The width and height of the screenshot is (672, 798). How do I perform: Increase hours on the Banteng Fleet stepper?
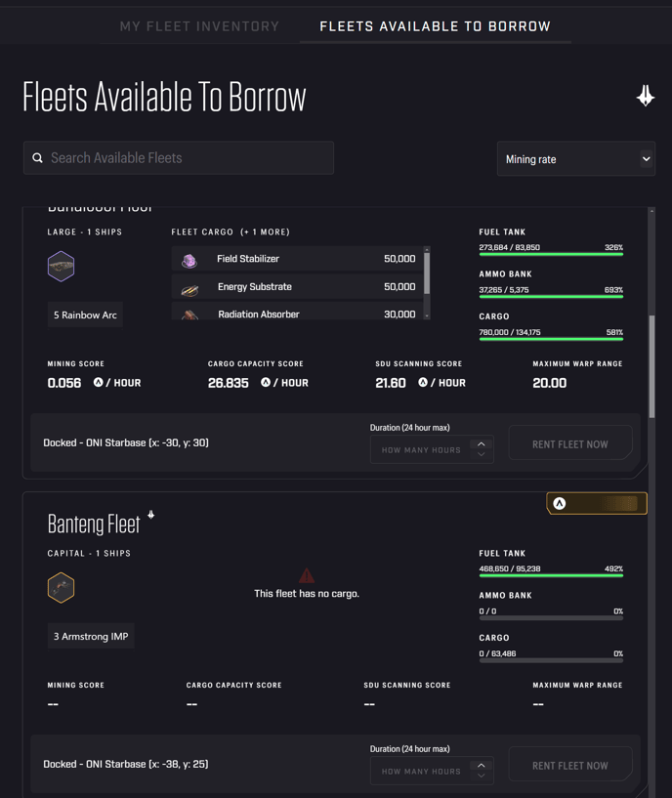point(481,765)
